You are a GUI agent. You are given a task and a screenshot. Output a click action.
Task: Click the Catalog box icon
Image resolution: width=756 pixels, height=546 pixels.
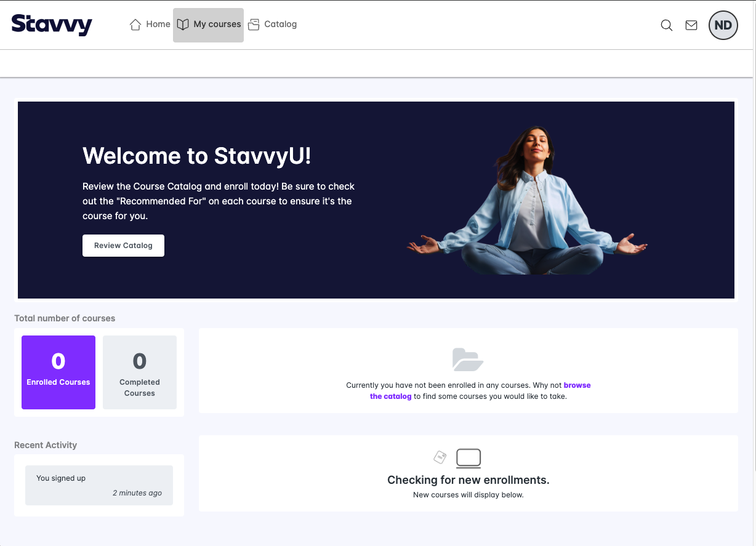coord(254,25)
